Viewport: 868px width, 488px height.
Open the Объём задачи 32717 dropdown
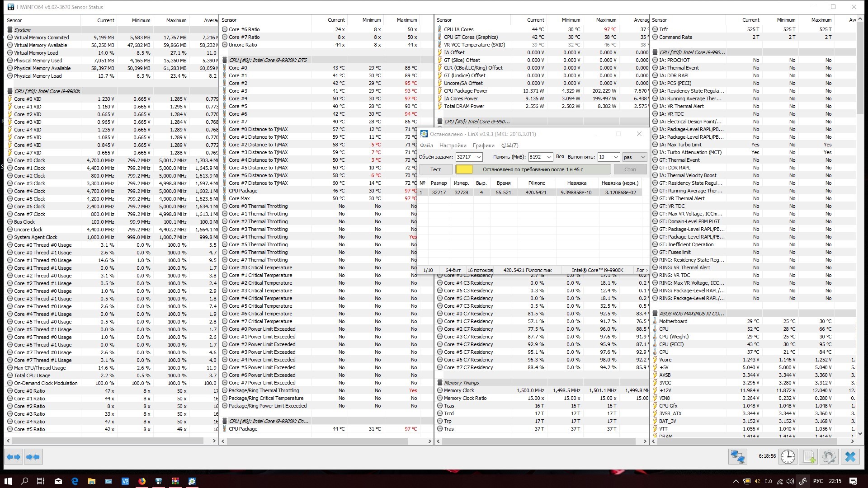478,157
